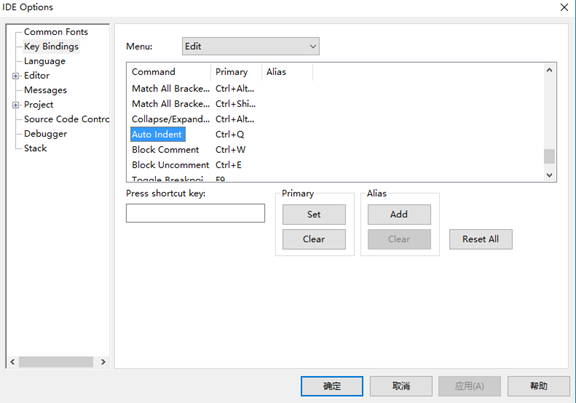Select Block Comment command row
This screenshot has width=576, height=403.
(336, 150)
